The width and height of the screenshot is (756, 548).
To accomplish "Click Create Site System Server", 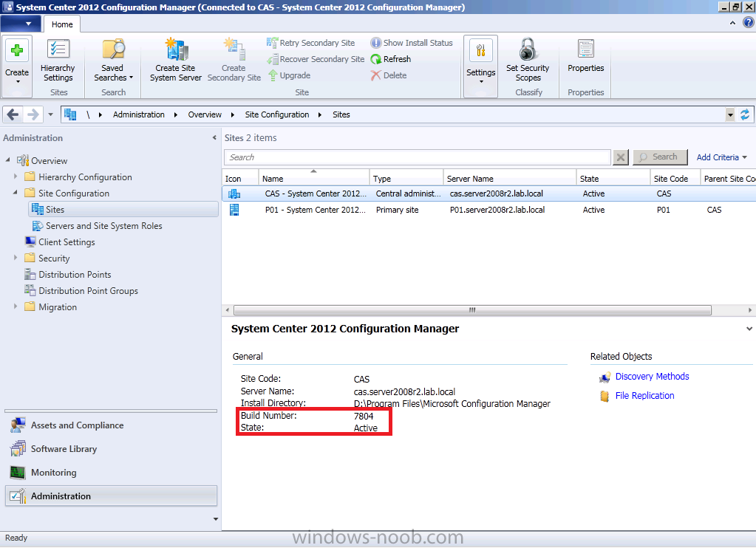I will tap(175, 61).
